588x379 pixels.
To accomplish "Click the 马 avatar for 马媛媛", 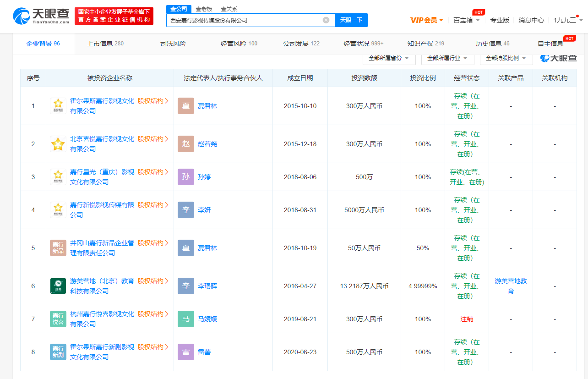I will click(186, 319).
